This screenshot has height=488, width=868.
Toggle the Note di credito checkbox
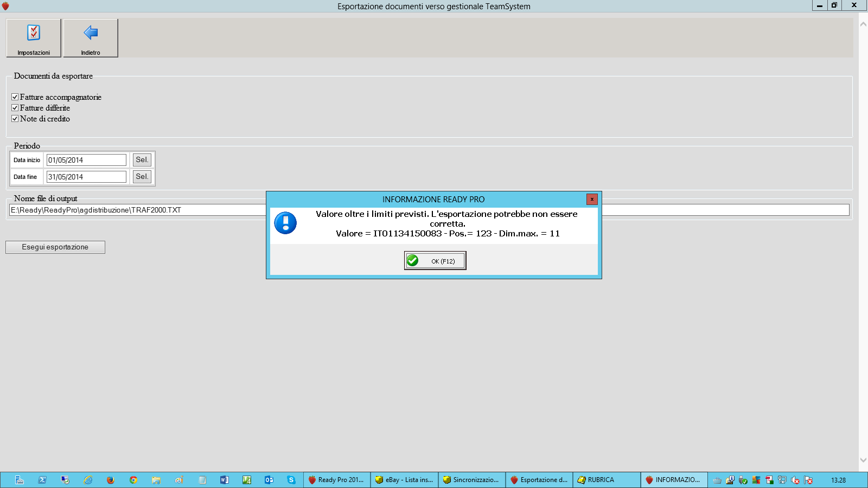click(x=15, y=119)
